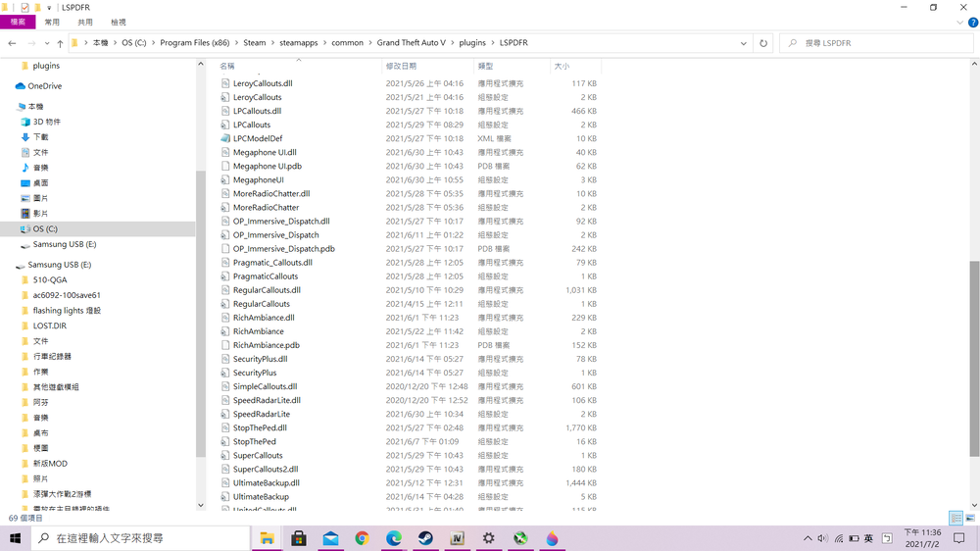Select the LeroyCallouts.dll file icon

(x=225, y=83)
